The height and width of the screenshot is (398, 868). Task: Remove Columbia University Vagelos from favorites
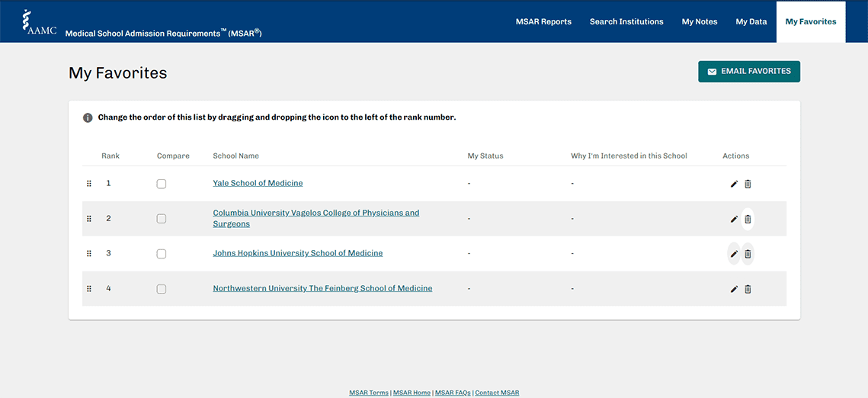point(748,219)
